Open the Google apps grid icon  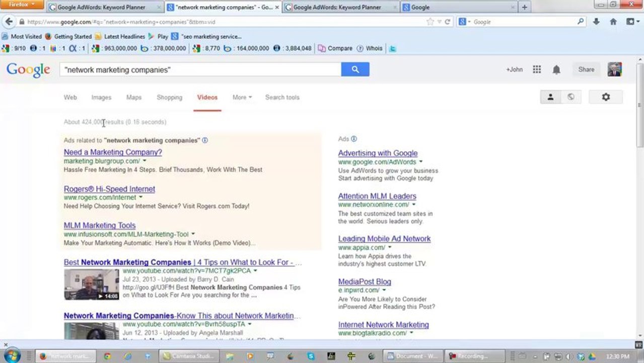click(537, 70)
